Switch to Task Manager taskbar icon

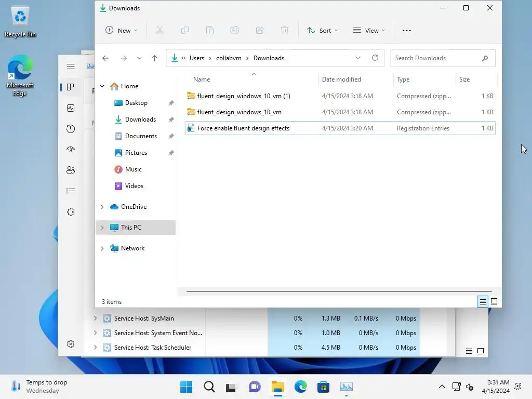(347, 387)
